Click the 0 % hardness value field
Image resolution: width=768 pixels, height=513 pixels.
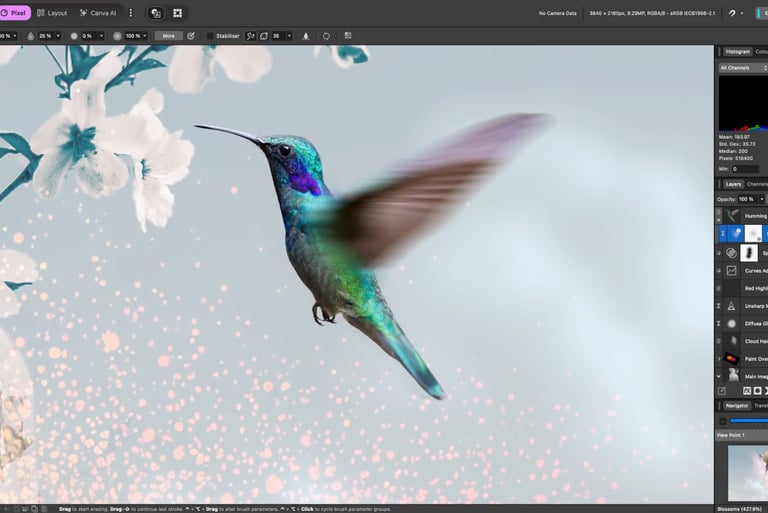89,36
